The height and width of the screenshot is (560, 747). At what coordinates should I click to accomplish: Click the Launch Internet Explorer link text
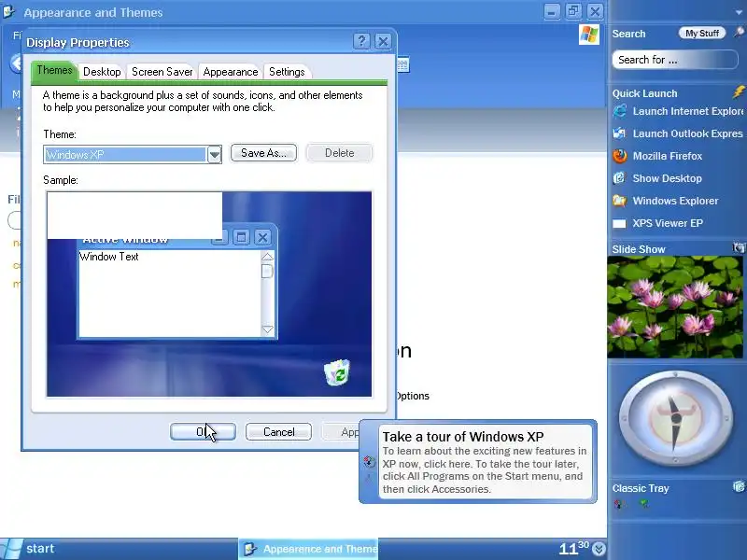click(688, 111)
